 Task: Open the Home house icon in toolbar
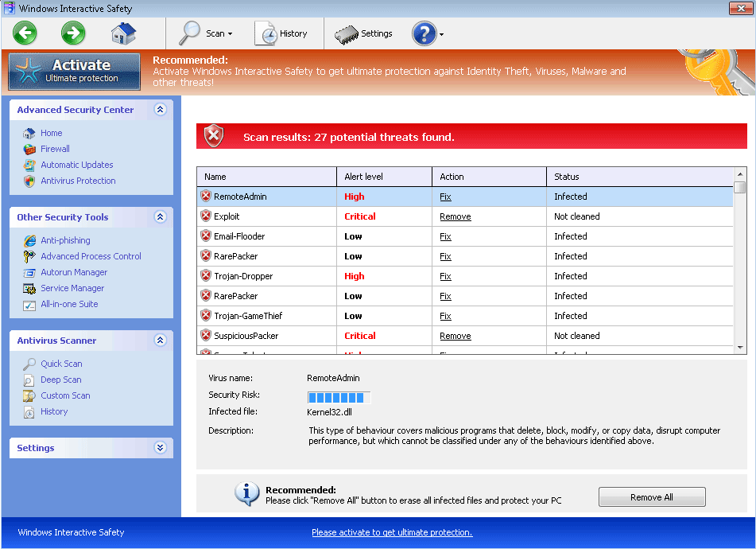pyautogui.click(x=123, y=33)
